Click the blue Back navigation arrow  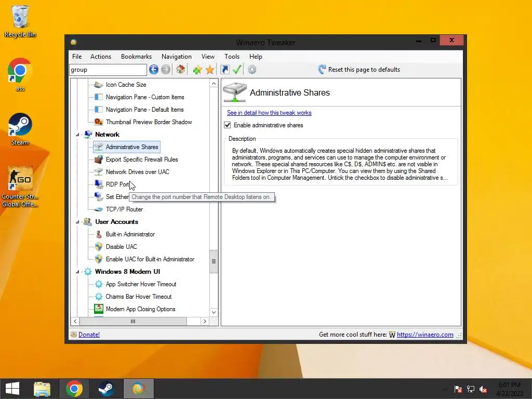pyautogui.click(x=154, y=70)
